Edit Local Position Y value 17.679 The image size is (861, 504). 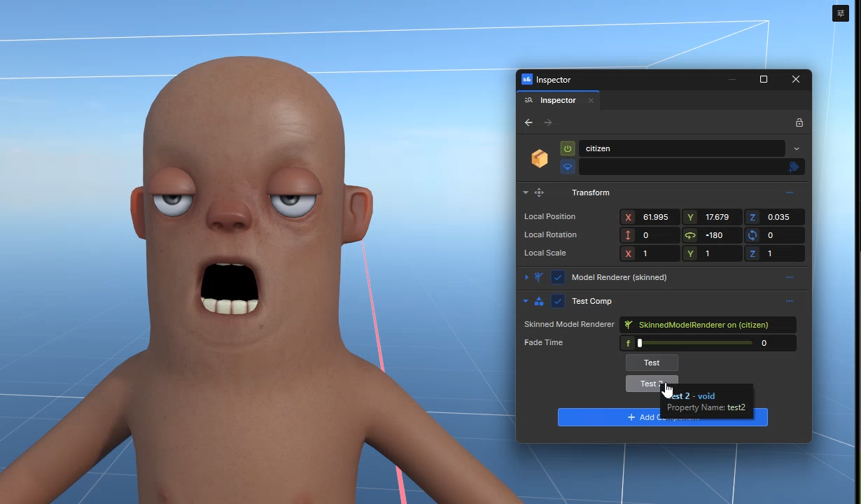tap(719, 217)
